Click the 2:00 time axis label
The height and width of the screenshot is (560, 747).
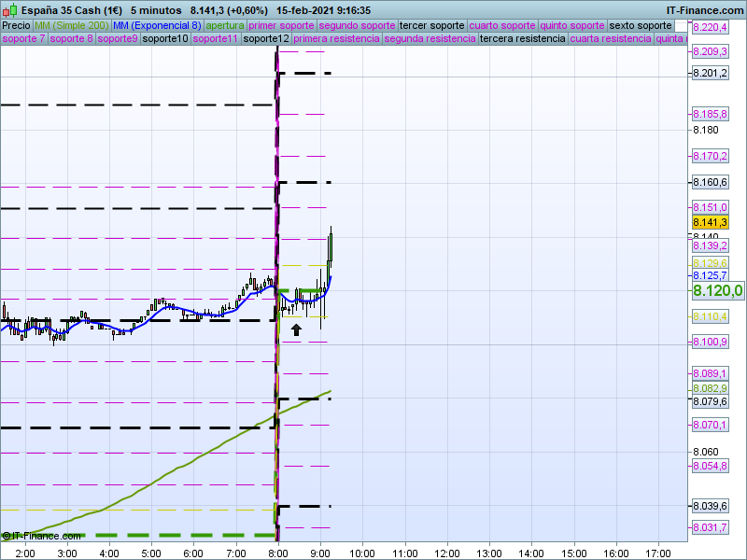tap(25, 553)
